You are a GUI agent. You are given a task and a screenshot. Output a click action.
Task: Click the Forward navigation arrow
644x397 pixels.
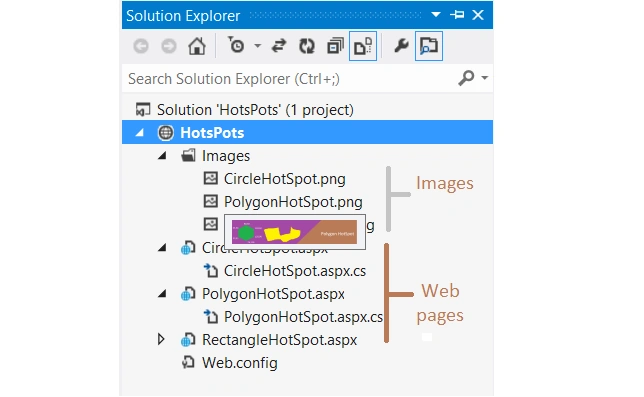[169, 46]
